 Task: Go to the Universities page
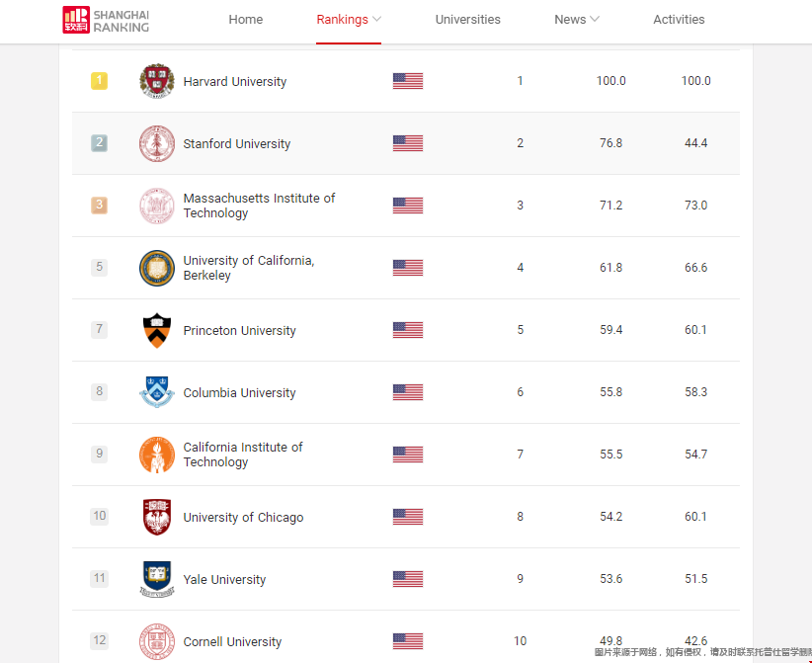(x=468, y=20)
